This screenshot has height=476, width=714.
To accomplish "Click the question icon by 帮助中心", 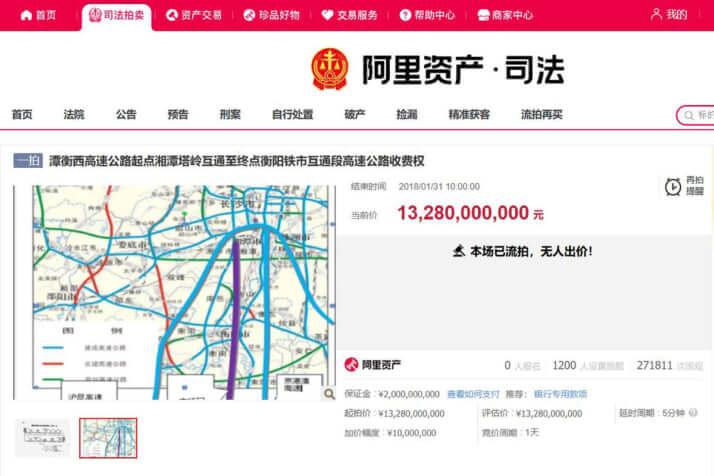I will pyautogui.click(x=405, y=15).
